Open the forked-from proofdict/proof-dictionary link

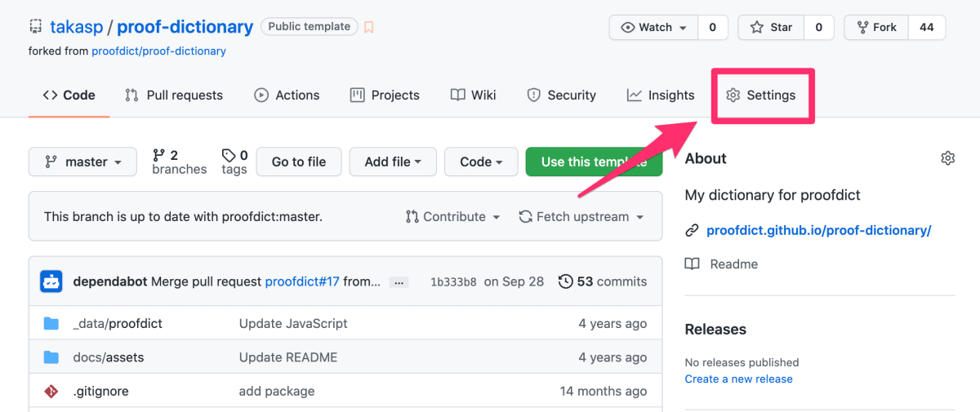159,51
